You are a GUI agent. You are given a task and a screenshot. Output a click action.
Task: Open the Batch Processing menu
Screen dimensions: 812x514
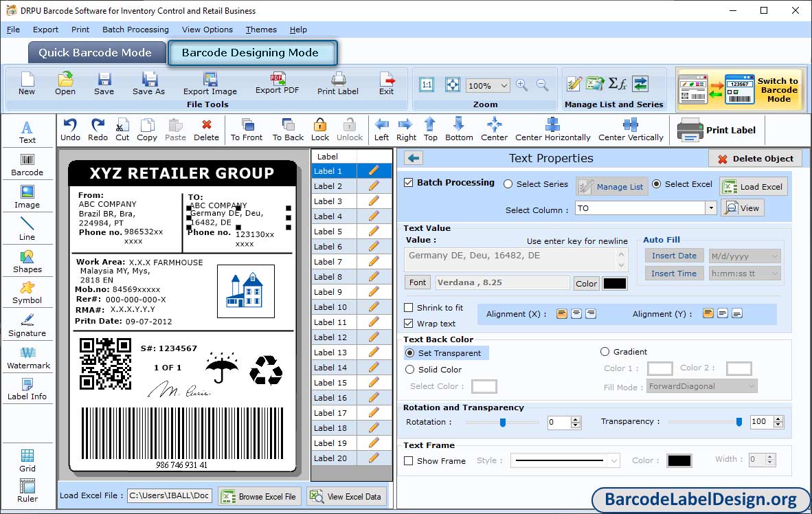pyautogui.click(x=136, y=30)
